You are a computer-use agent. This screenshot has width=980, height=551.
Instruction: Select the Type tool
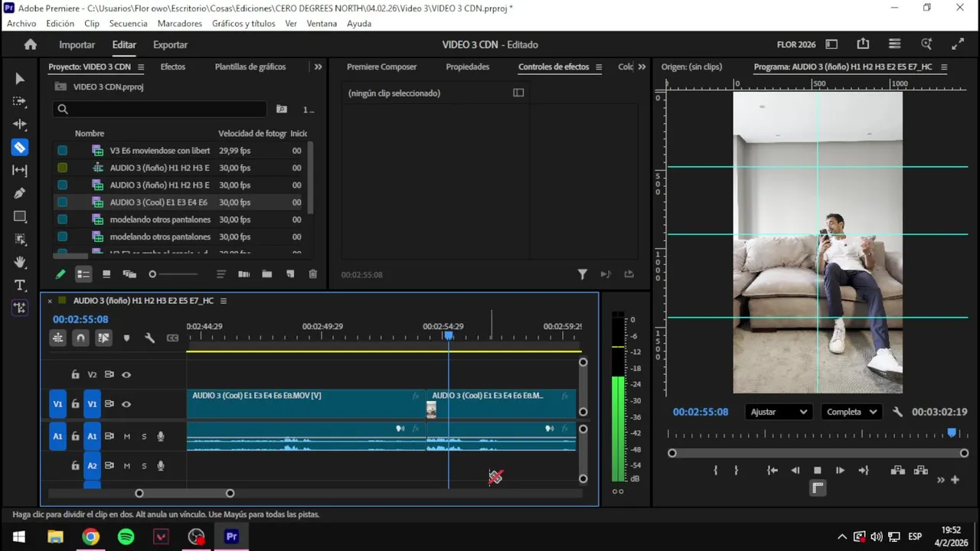20,285
